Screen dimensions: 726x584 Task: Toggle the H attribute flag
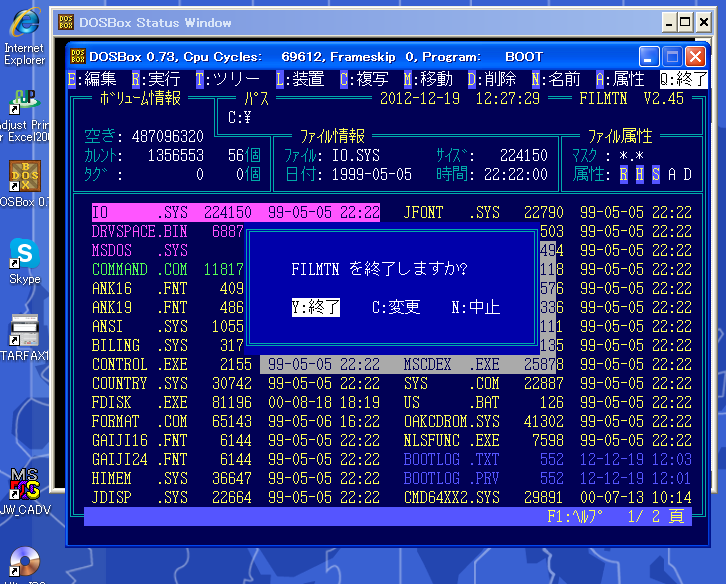[x=640, y=175]
